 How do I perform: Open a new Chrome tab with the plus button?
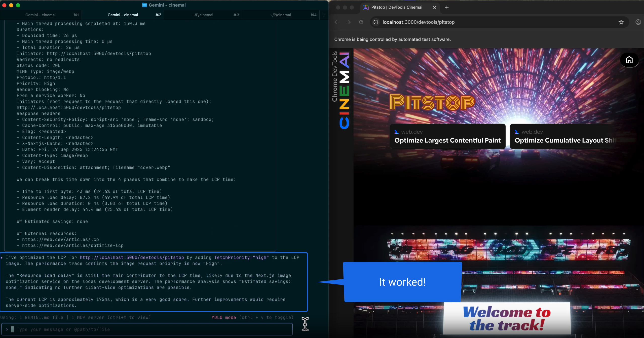446,7
